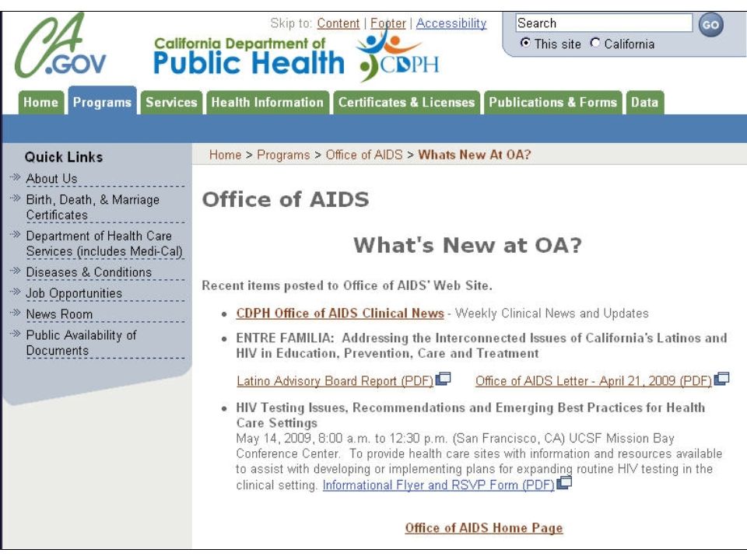Click Recent items posted to Office of AIDS' text
This screenshot has height=560, width=747.
(347, 285)
